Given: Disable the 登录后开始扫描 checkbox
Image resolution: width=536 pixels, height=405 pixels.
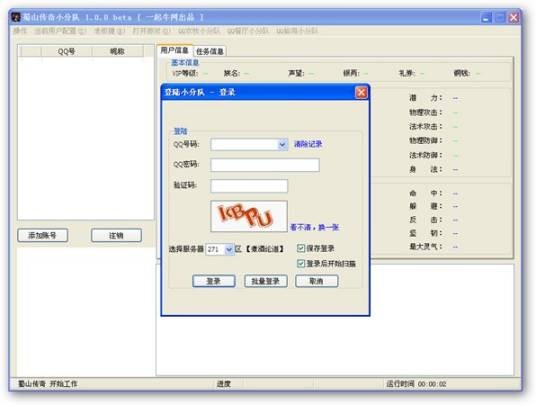Looking at the screenshot, I should pyautogui.click(x=300, y=263).
